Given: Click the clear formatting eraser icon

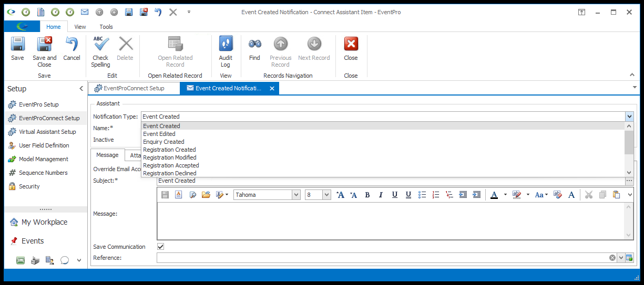Looking at the screenshot, I should 558,195.
